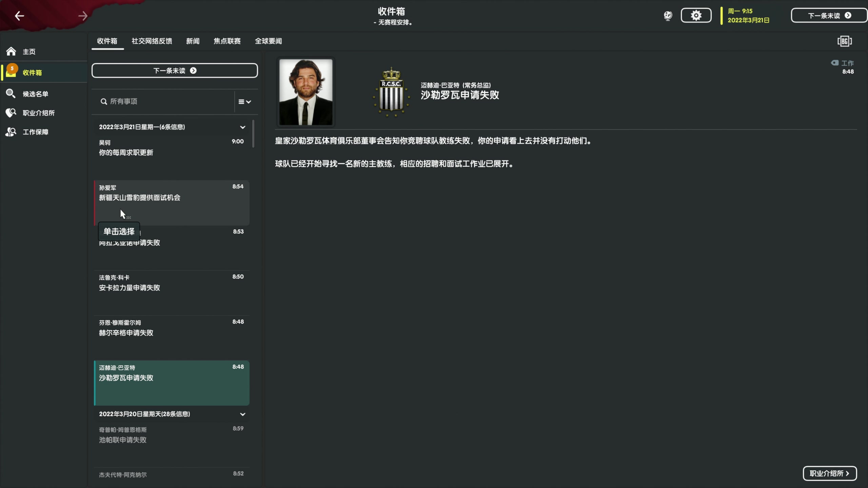The height and width of the screenshot is (488, 868).
Task: Click the search magnifier in 所有事项 field
Action: 104,101
